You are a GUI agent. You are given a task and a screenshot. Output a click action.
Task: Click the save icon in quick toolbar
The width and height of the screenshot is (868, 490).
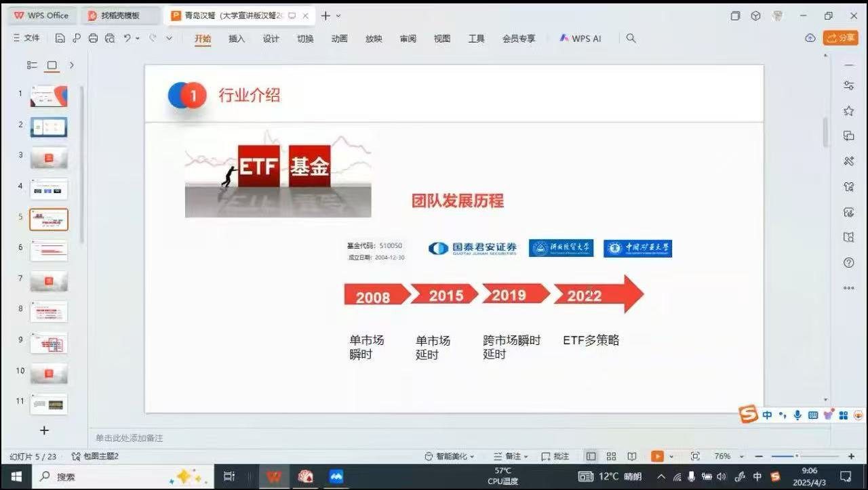click(x=60, y=39)
